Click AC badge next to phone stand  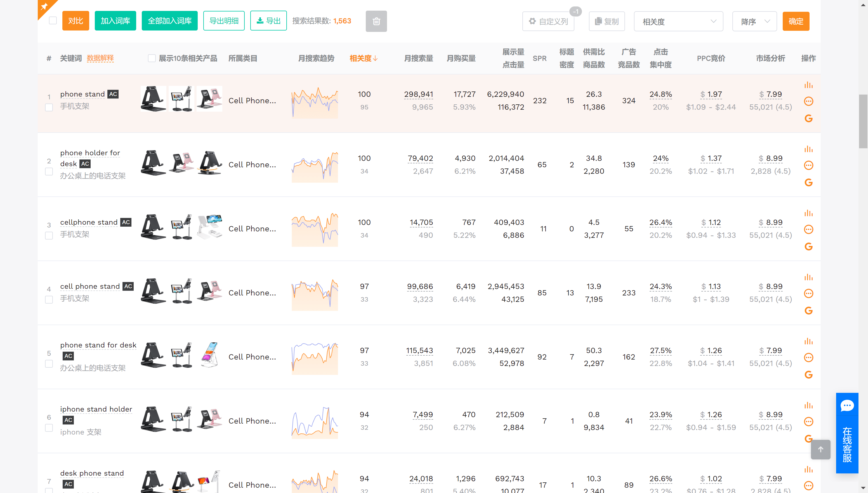[x=113, y=94]
